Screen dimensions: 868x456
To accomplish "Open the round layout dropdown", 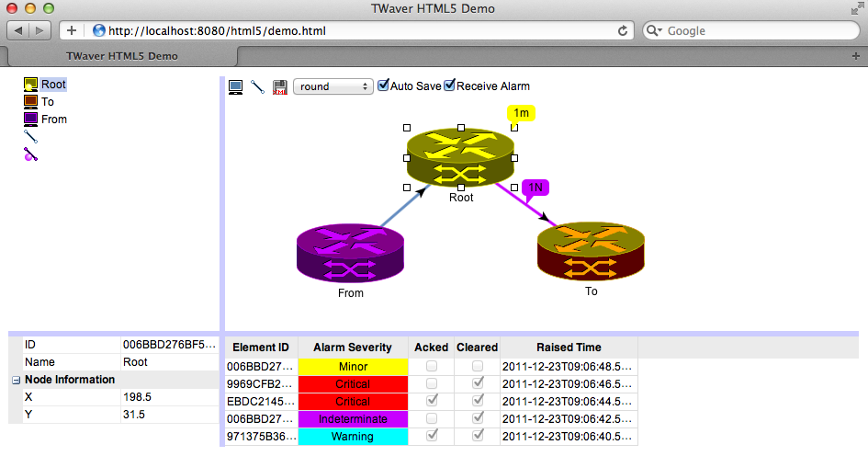I will click(333, 86).
